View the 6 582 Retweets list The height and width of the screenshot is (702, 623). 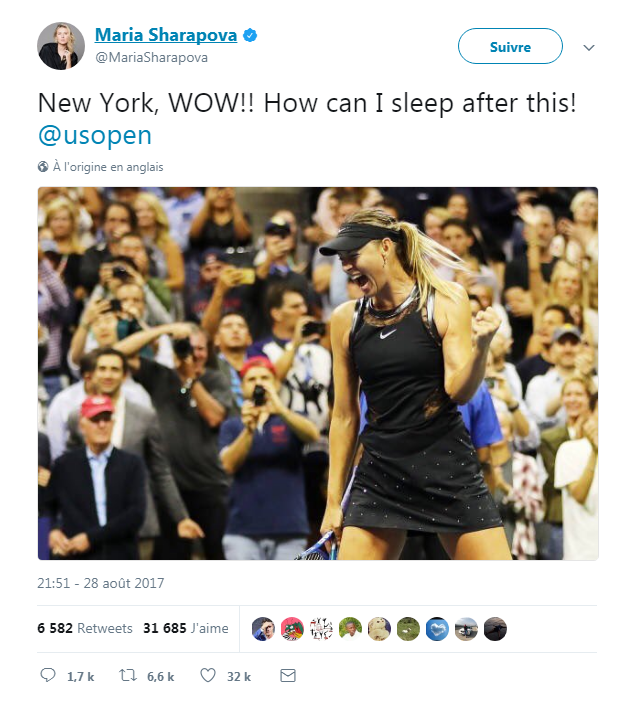pos(85,628)
